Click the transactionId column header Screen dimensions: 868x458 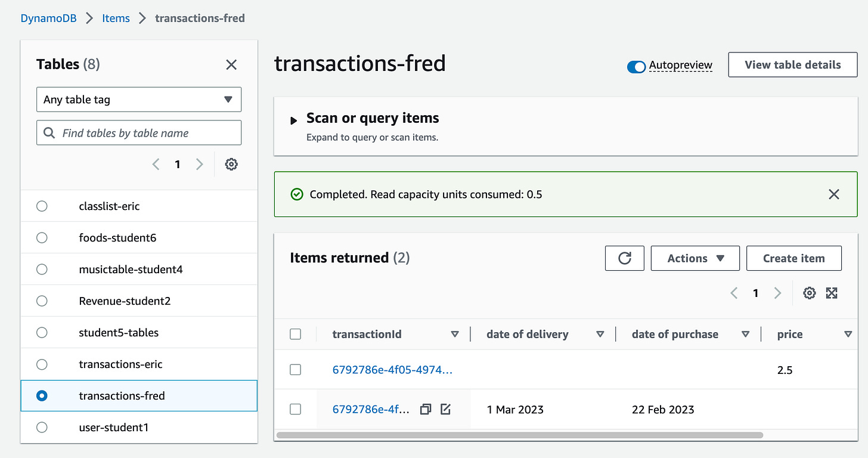point(367,334)
